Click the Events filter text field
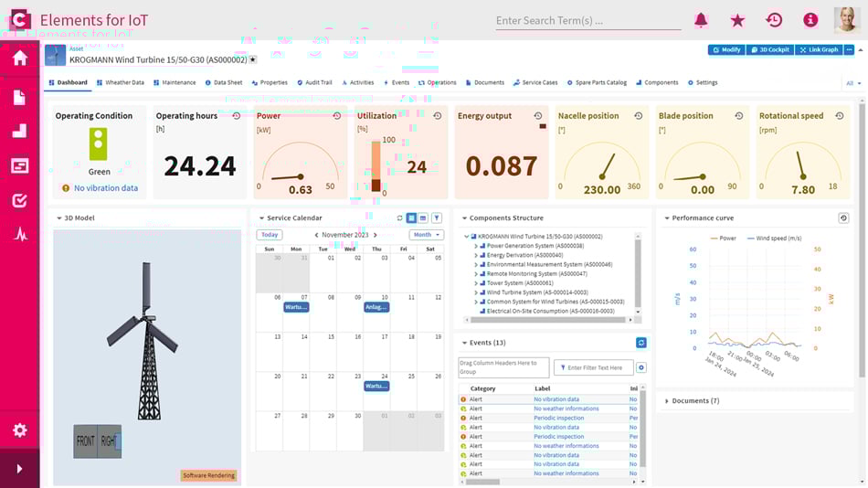868x488 pixels. [594, 367]
